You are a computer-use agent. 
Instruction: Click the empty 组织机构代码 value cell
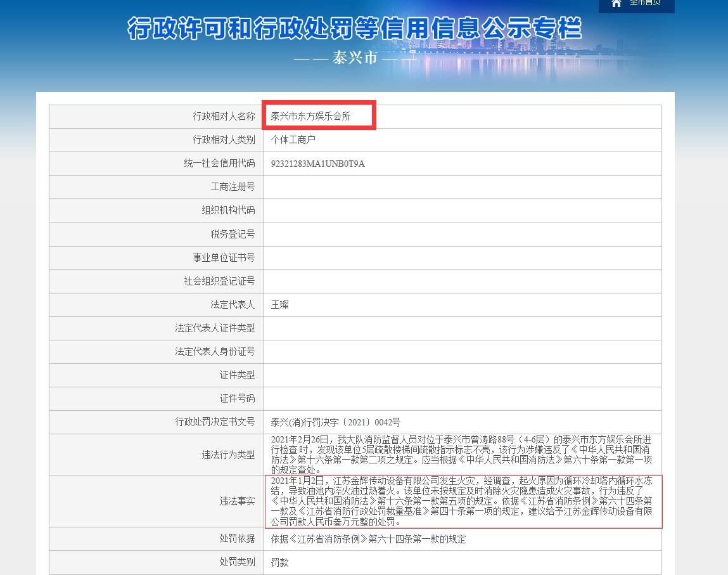(x=462, y=210)
